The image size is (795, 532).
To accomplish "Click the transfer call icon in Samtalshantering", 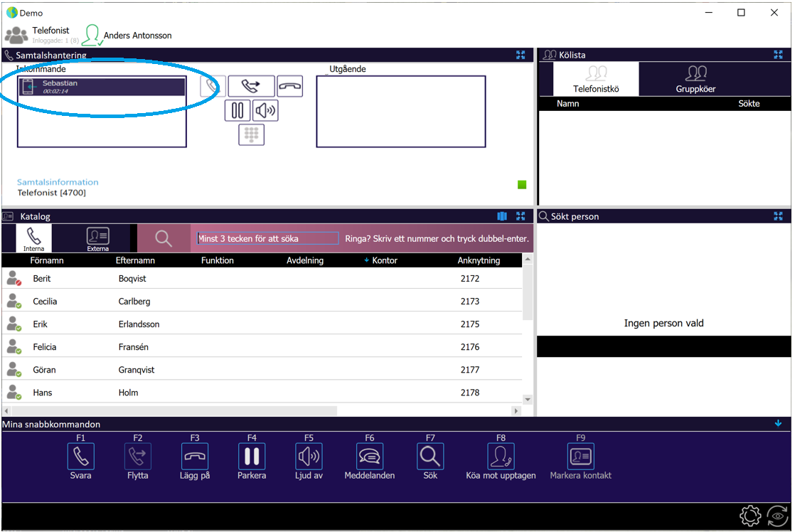I will coord(251,86).
